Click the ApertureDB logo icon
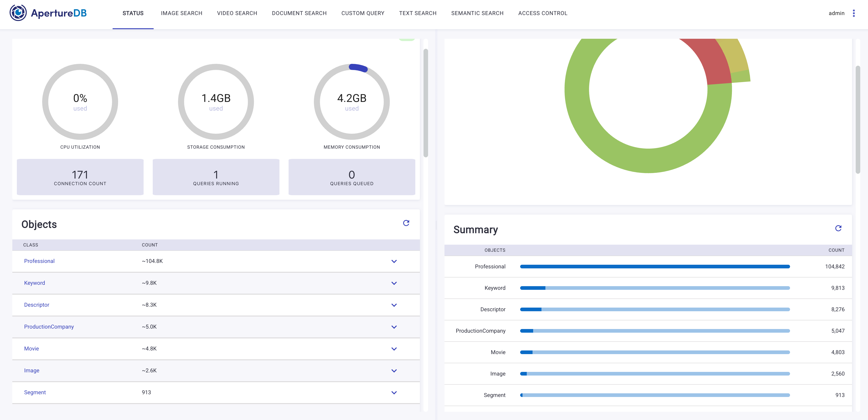The height and width of the screenshot is (420, 868). tap(18, 13)
